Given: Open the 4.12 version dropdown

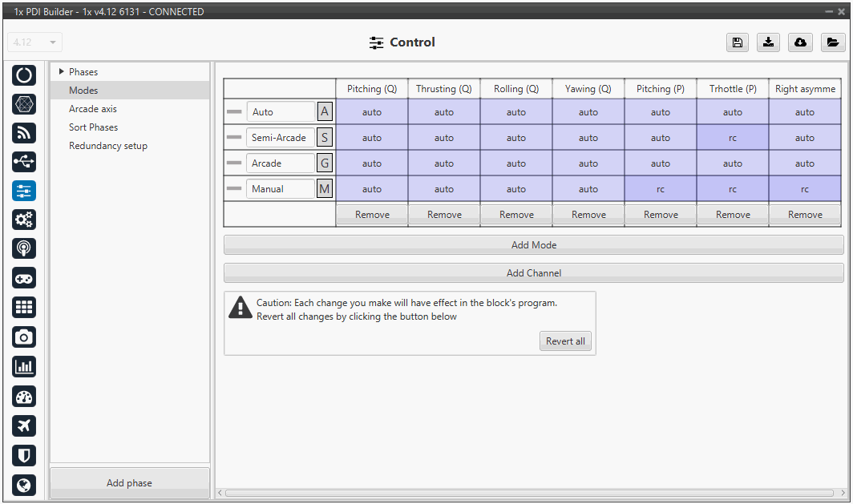Looking at the screenshot, I should tap(34, 42).
